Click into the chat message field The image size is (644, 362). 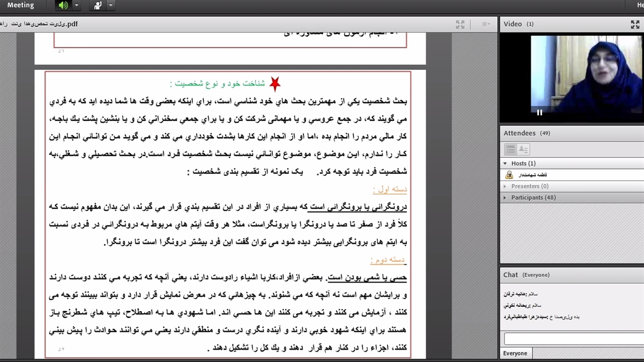pos(574,338)
